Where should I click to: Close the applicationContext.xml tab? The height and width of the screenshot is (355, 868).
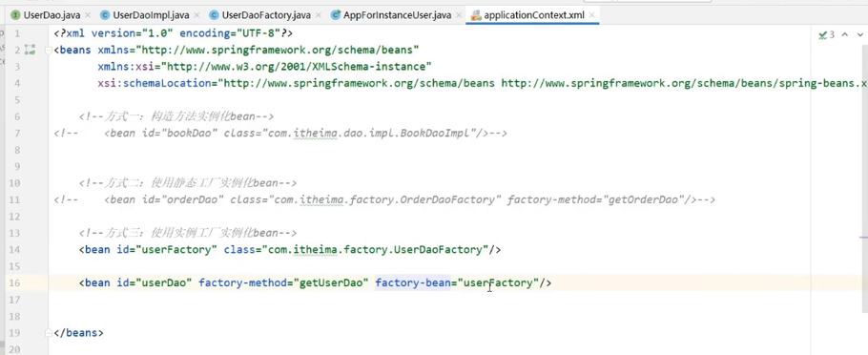591,15
